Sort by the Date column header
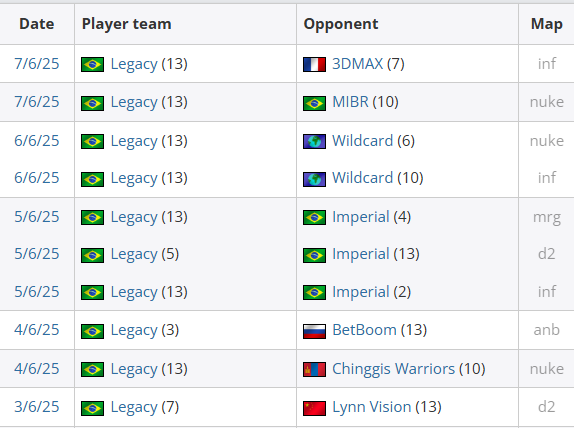 (37, 24)
